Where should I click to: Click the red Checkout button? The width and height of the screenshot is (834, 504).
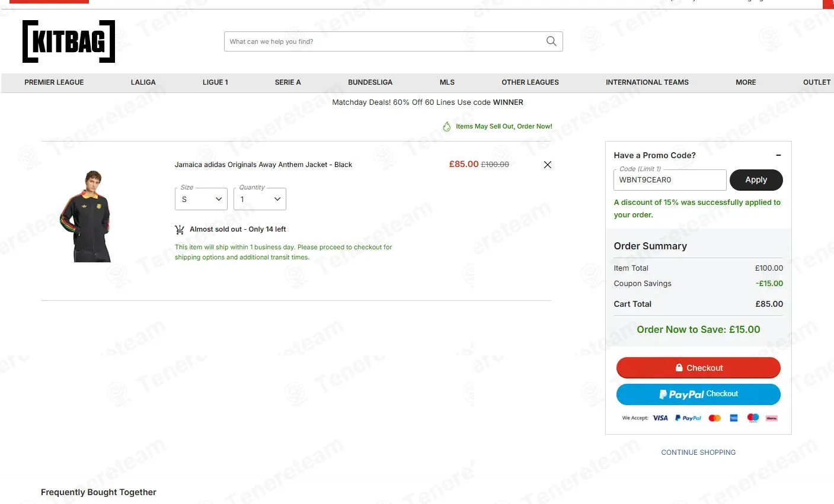(698, 368)
